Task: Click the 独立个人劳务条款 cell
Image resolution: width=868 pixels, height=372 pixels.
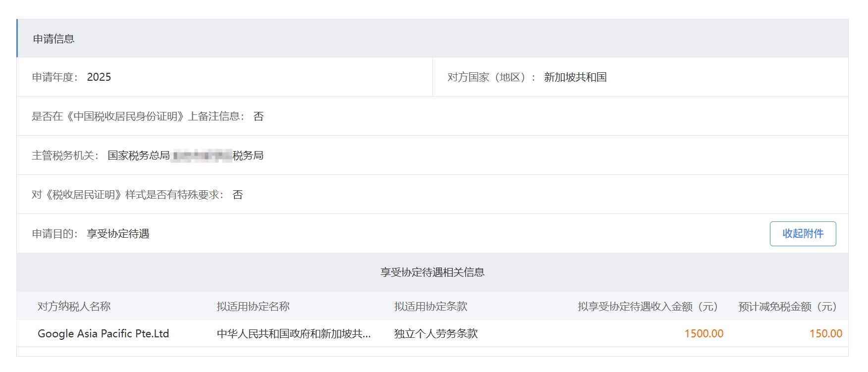Action: (x=435, y=334)
